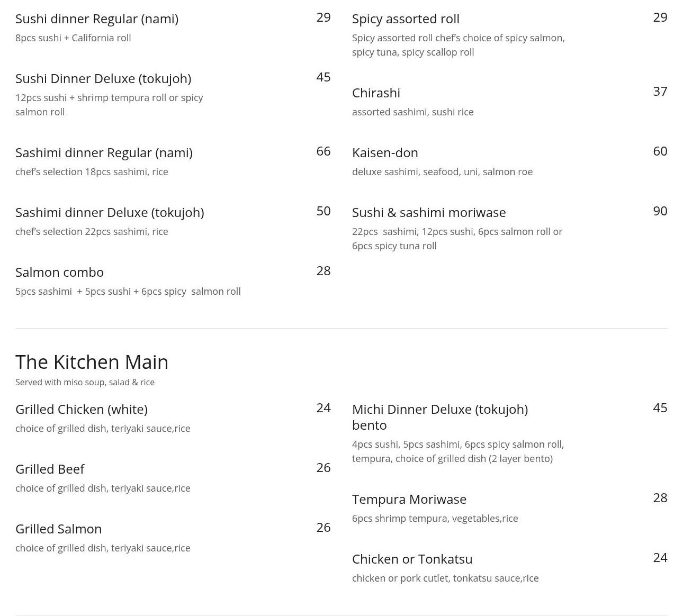Click the price 90 for moriwase

(x=660, y=211)
